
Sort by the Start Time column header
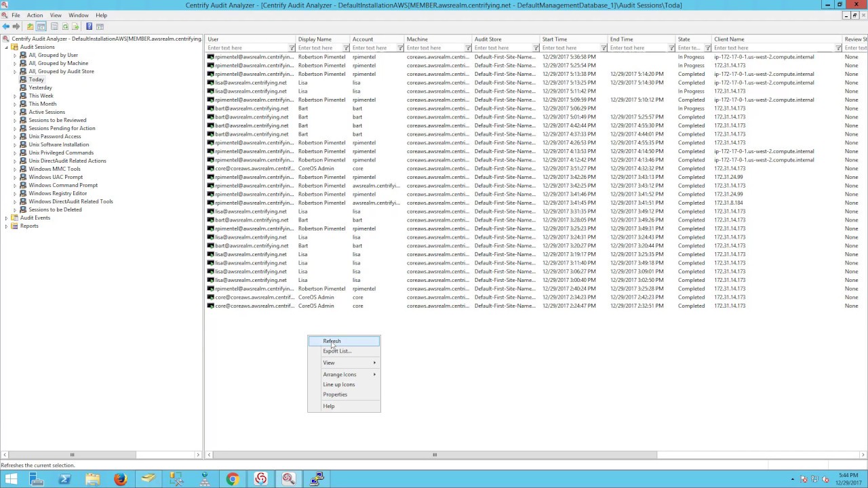pyautogui.click(x=574, y=39)
